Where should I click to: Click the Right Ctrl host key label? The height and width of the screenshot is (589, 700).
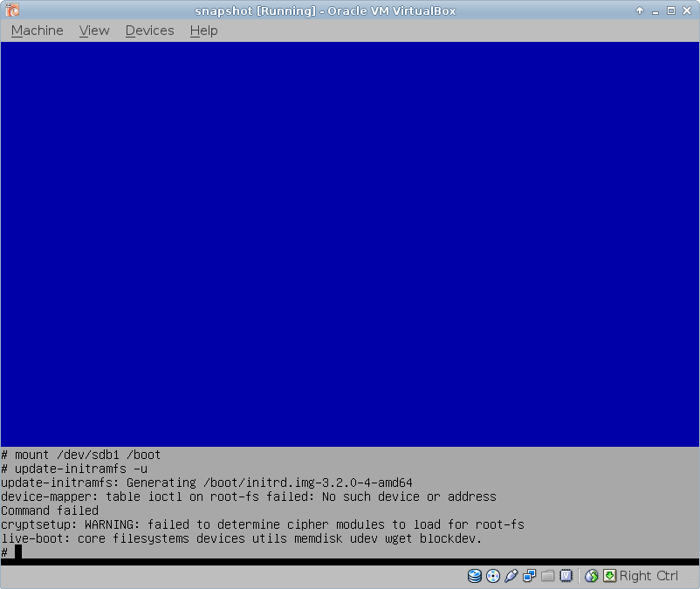click(649, 576)
